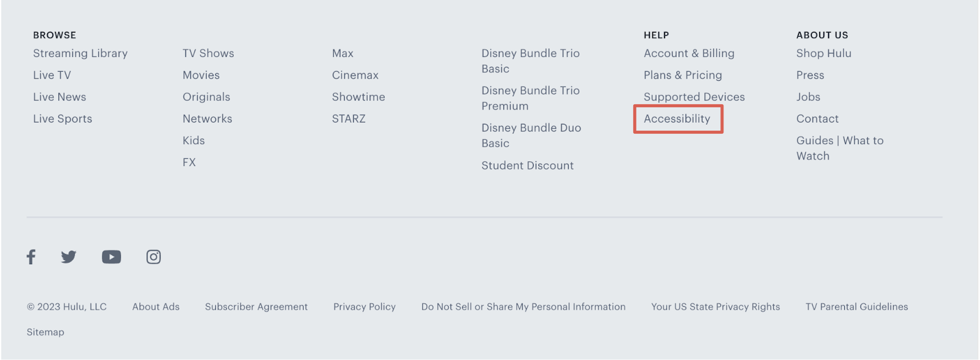Open the Showtime add-on link
The height and width of the screenshot is (360, 980).
pos(358,97)
